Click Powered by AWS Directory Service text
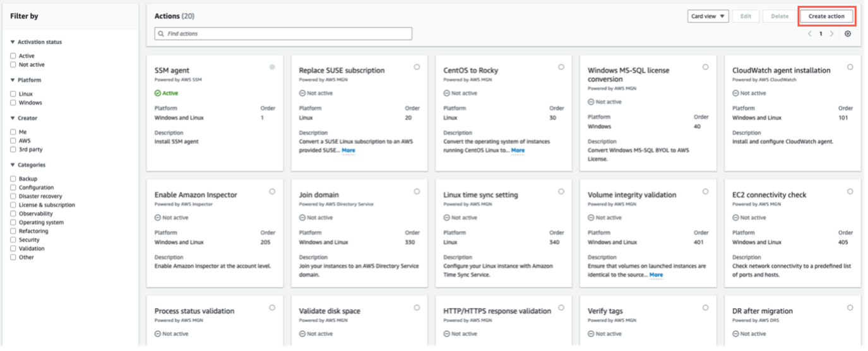The image size is (868, 351). [x=336, y=205]
